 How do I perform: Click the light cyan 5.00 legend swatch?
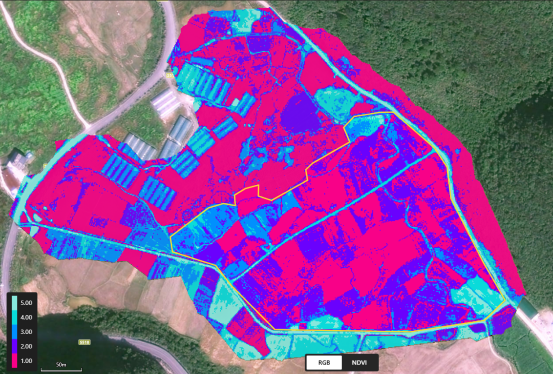(14, 303)
